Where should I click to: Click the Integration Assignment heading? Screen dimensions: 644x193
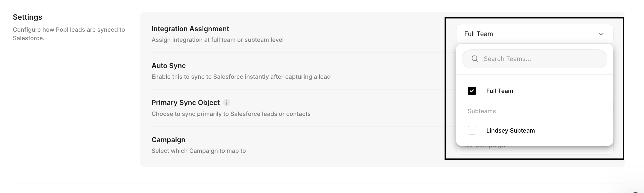tap(190, 29)
